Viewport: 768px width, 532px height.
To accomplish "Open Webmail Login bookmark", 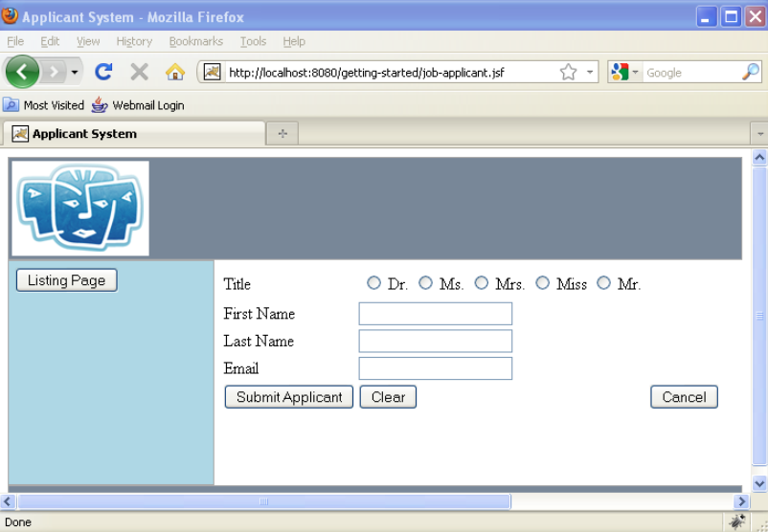I will tap(138, 105).
